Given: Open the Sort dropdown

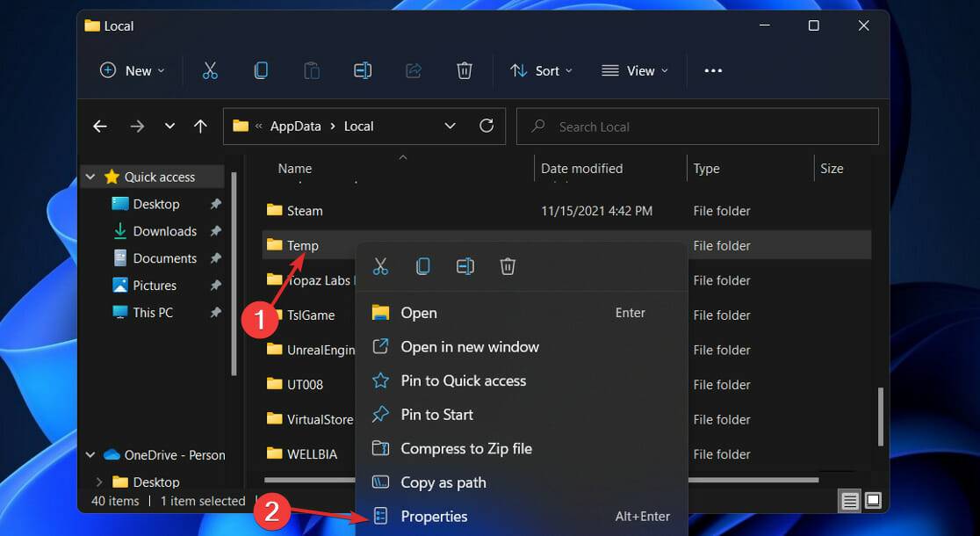Looking at the screenshot, I should pyautogui.click(x=542, y=71).
